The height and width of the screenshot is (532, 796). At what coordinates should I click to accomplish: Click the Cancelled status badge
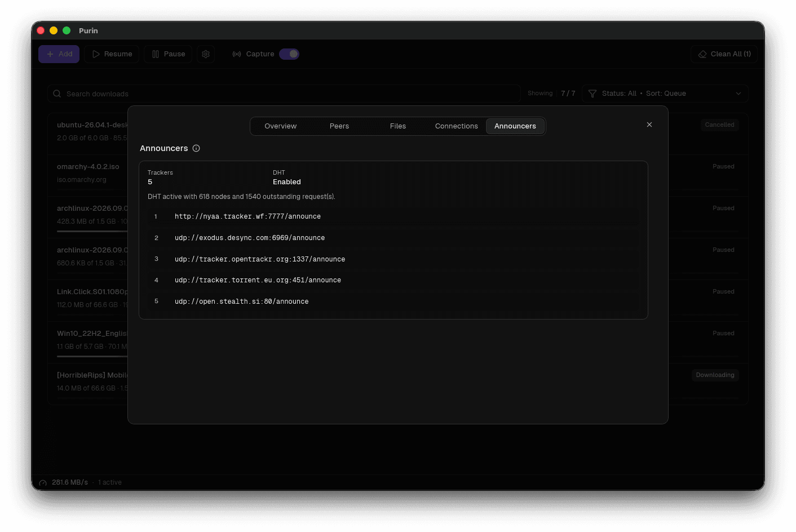(x=719, y=125)
